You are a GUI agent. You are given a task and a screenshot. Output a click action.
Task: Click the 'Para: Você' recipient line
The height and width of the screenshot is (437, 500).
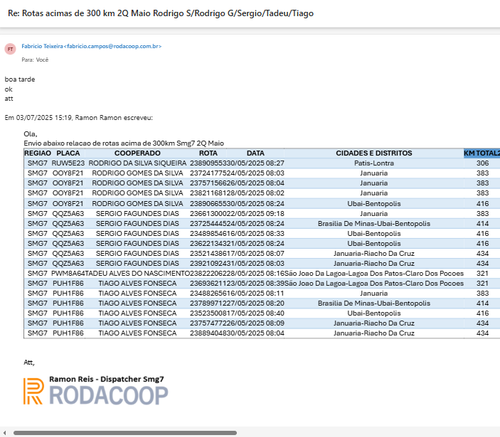point(35,60)
